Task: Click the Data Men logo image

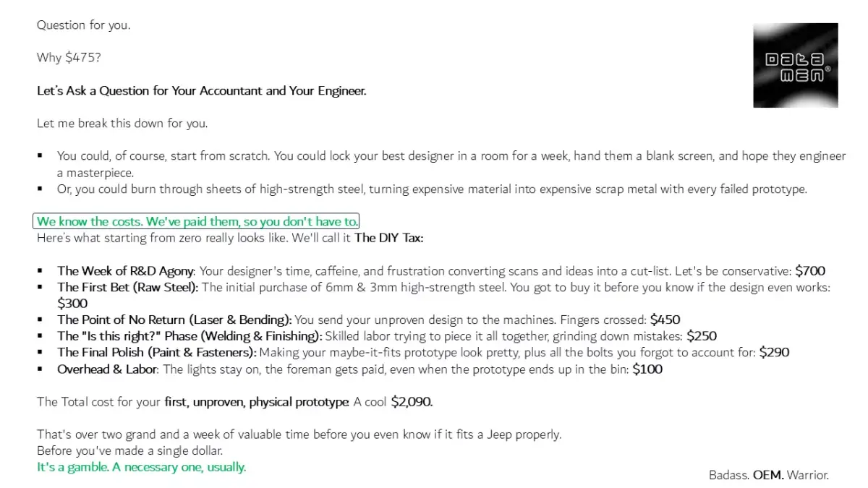Action: pyautogui.click(x=795, y=65)
